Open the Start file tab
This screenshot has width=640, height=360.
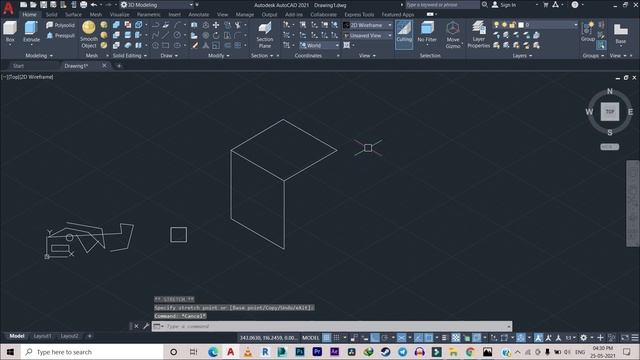click(x=18, y=66)
